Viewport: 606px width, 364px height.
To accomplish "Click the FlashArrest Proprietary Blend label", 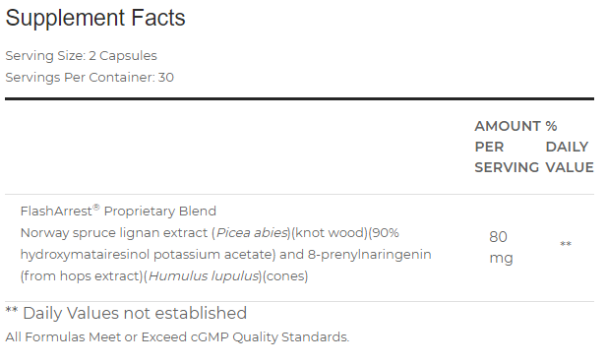I will click(118, 211).
